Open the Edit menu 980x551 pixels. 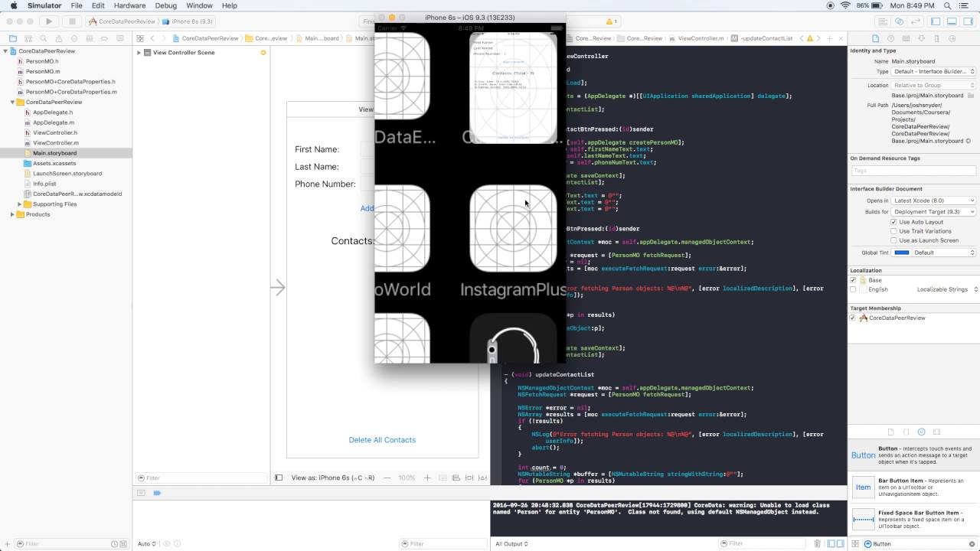98,5
